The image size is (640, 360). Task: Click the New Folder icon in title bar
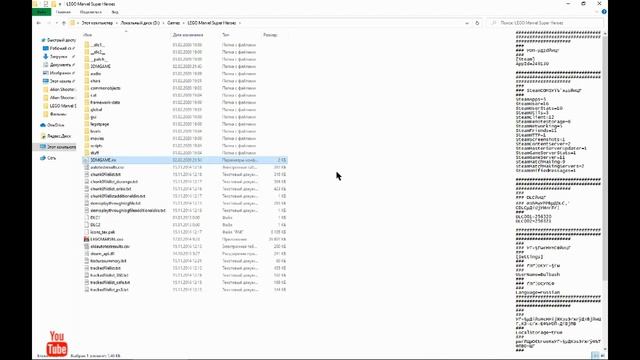[53, 4]
